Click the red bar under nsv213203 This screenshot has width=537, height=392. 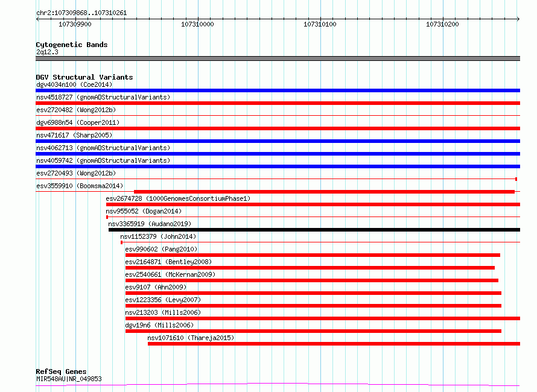point(323,318)
